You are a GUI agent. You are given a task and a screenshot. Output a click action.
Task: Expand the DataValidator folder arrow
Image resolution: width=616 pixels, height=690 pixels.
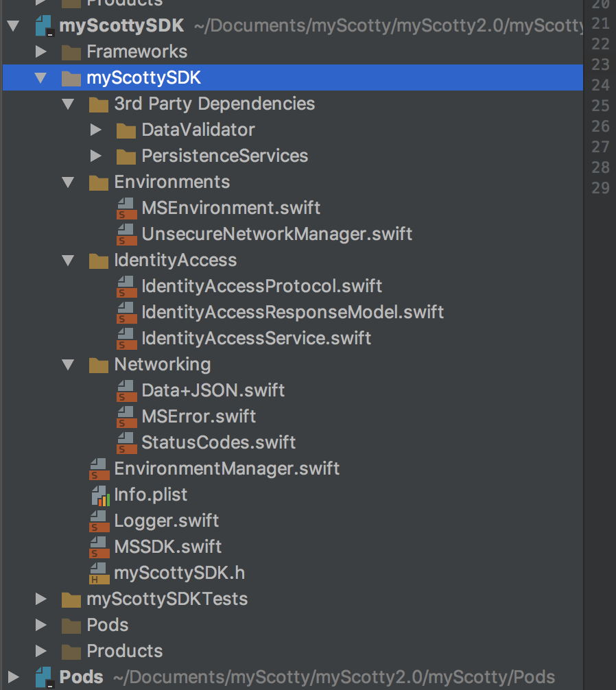pos(95,130)
